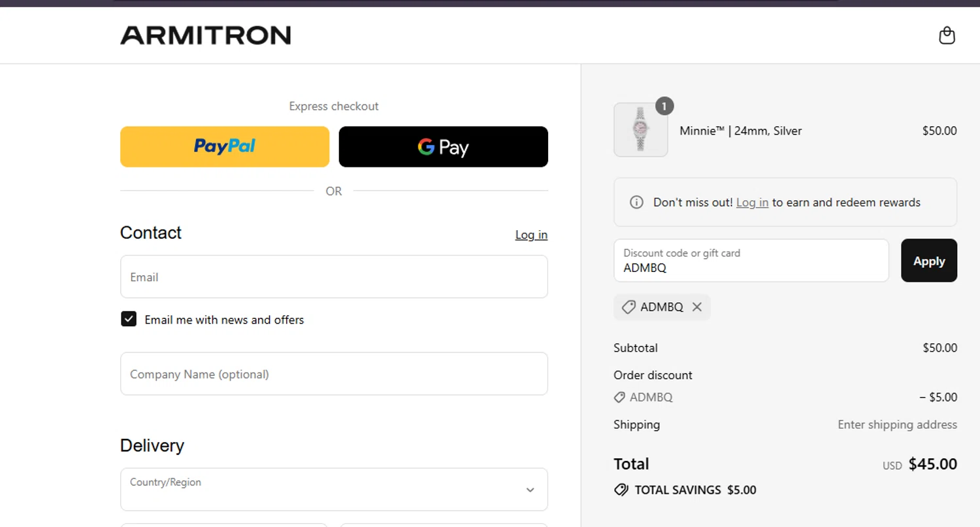Image resolution: width=980 pixels, height=527 pixels.
Task: Click the total savings tag icon
Action: coord(621,490)
